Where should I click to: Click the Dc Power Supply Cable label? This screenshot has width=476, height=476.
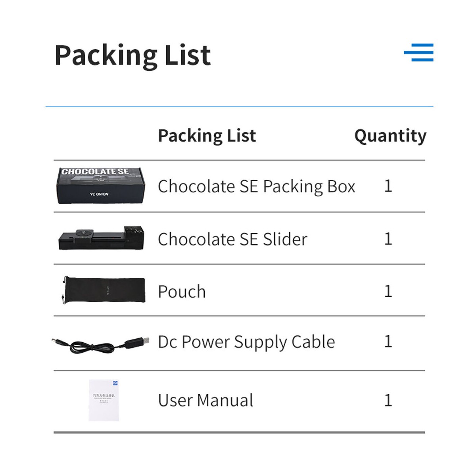246,342
